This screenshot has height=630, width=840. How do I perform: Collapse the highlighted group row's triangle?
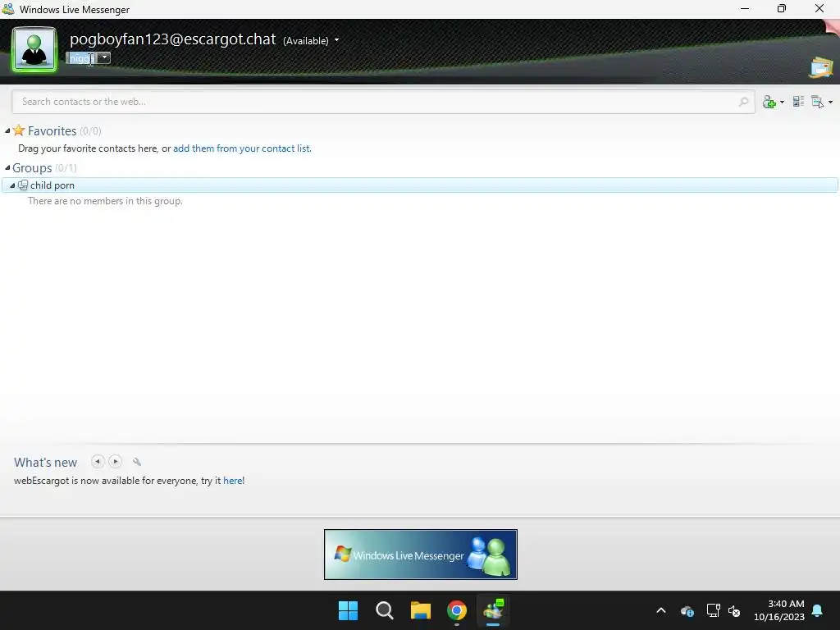pos(11,185)
